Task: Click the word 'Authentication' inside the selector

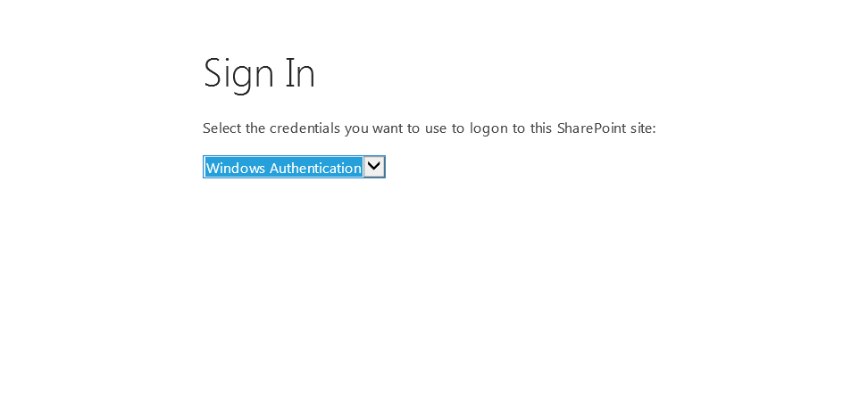Action: 315,168
